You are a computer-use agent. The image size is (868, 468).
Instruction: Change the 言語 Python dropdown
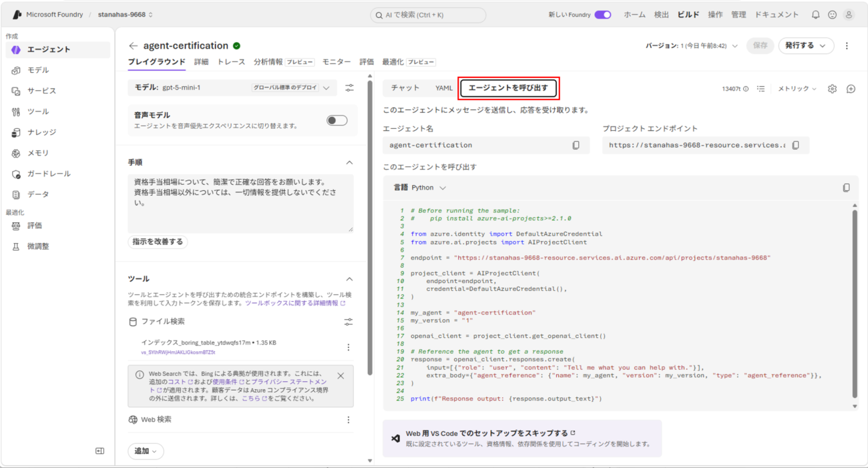tap(420, 188)
